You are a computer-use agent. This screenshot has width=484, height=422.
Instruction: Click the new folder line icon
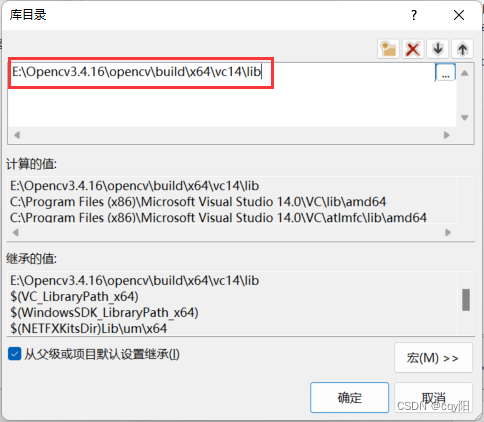pos(388,49)
